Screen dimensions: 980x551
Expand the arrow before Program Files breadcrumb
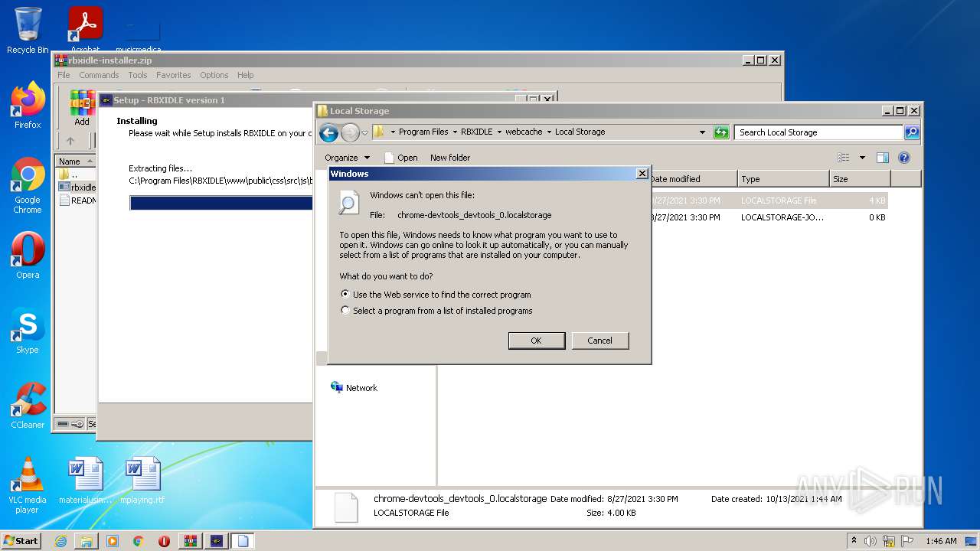[393, 132]
